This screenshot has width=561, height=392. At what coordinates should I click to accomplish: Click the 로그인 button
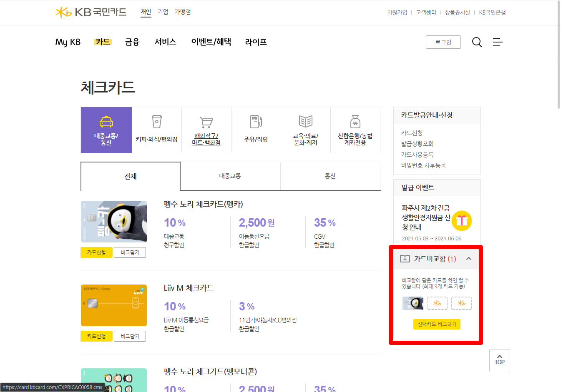[x=443, y=42]
